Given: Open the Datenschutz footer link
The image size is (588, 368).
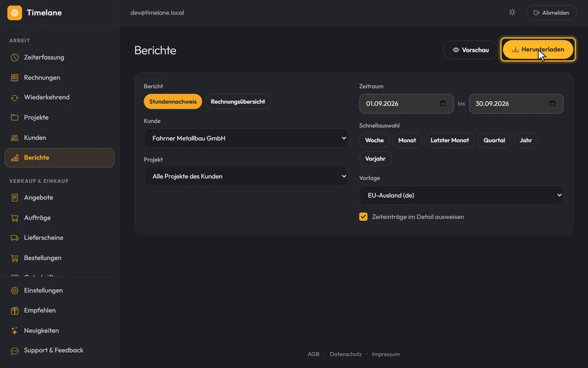Looking at the screenshot, I should coord(345,354).
